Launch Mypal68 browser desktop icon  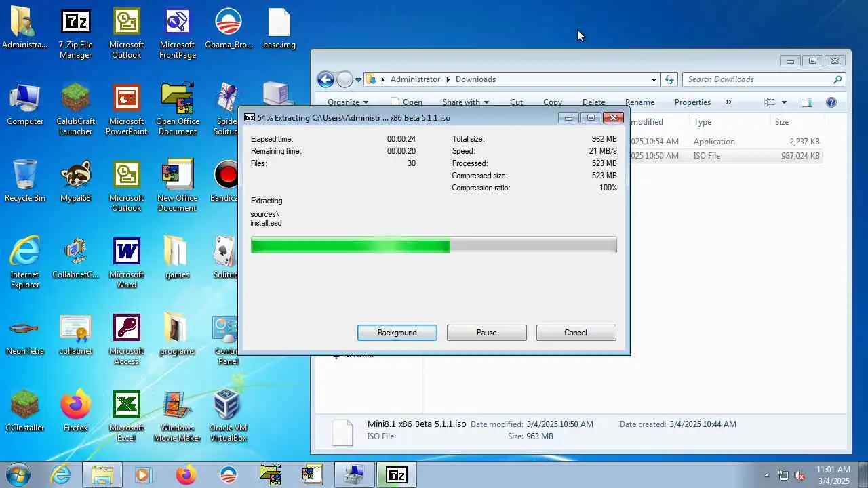pos(75,181)
